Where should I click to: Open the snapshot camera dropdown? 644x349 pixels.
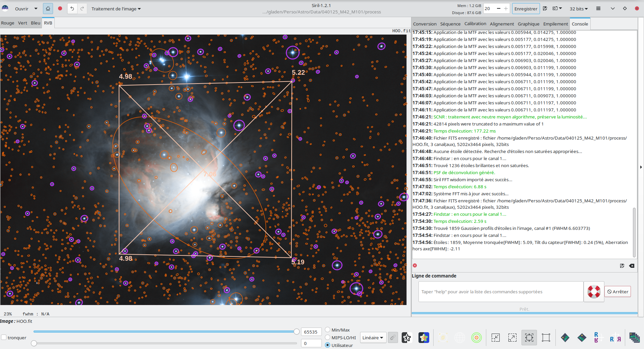[x=557, y=9]
